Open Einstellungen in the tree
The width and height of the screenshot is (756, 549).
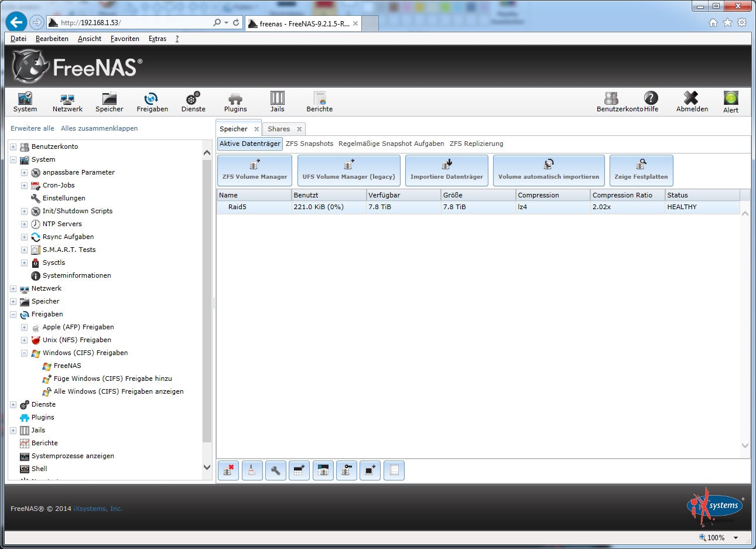(64, 198)
